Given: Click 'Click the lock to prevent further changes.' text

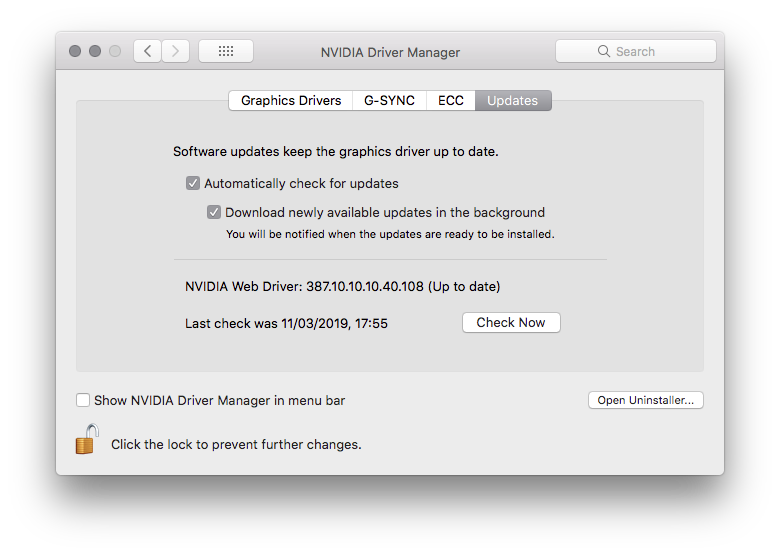Looking at the screenshot, I should 236,445.
